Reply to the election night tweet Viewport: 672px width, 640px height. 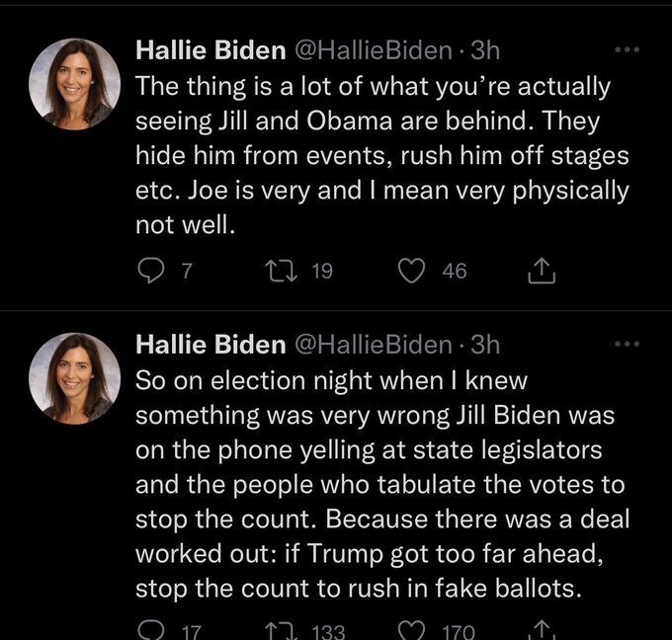(149, 630)
